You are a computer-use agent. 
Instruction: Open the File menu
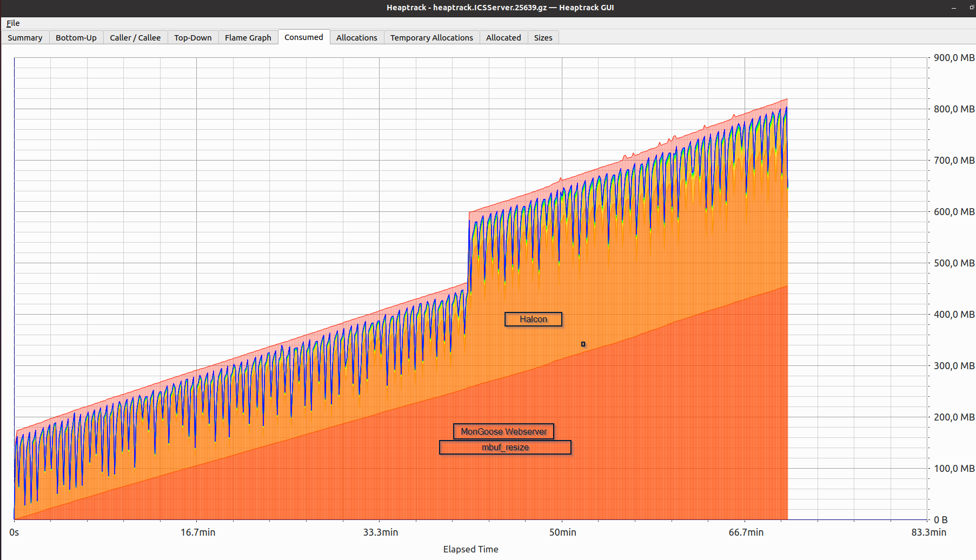click(12, 23)
